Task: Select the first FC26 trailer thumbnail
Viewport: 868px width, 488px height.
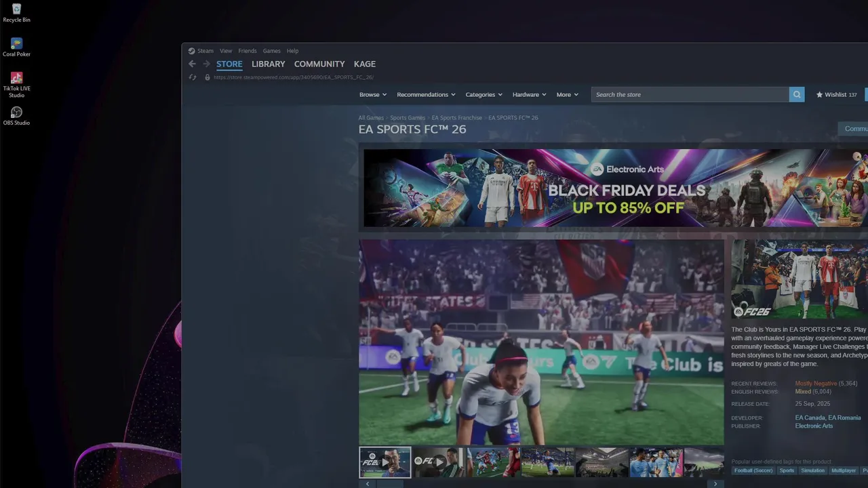Action: (385, 462)
